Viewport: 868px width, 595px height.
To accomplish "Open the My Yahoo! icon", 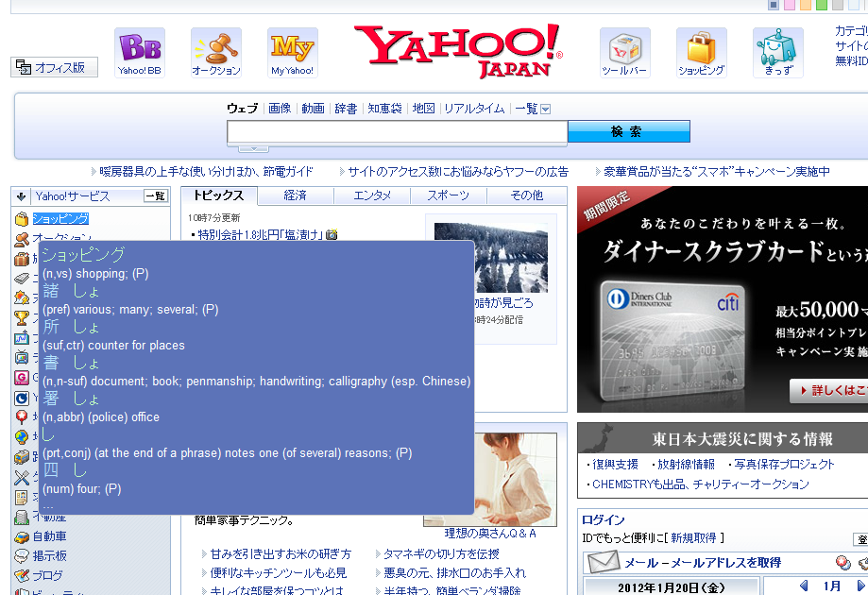I will [x=292, y=53].
